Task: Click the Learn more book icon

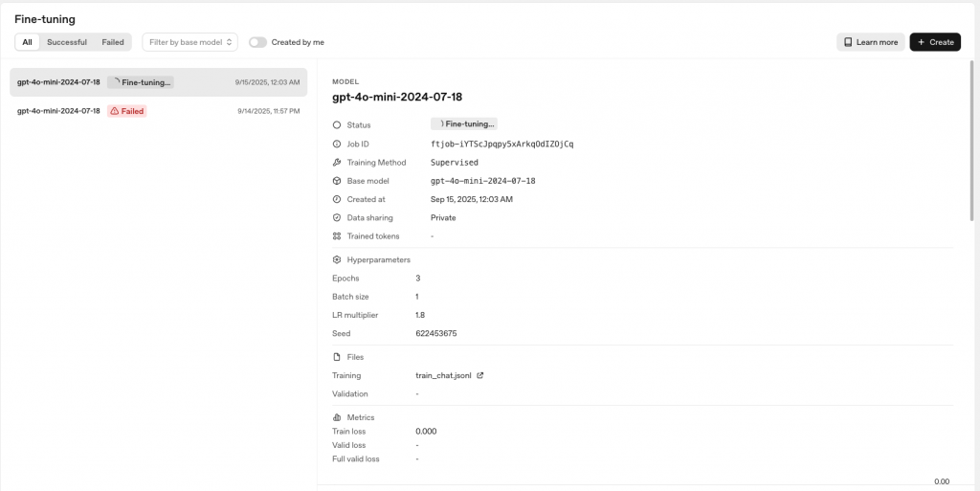Action: pos(848,42)
